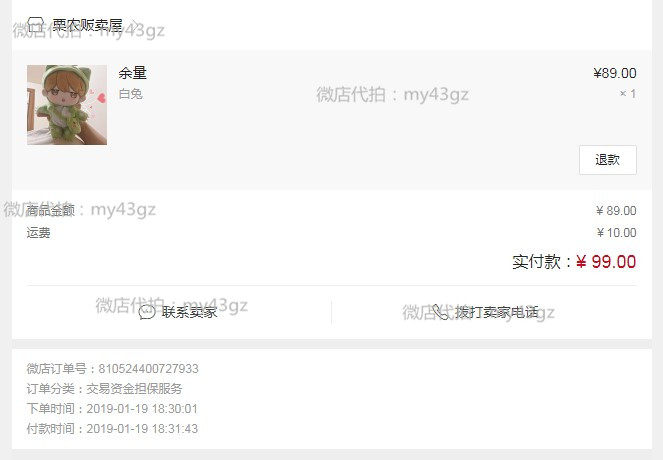This screenshot has width=663, height=460.
Task: Open the green doll product thumbnail
Action: (x=67, y=105)
